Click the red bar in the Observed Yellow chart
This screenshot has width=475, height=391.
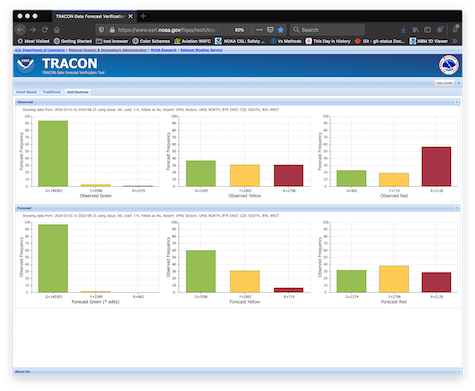(x=288, y=175)
